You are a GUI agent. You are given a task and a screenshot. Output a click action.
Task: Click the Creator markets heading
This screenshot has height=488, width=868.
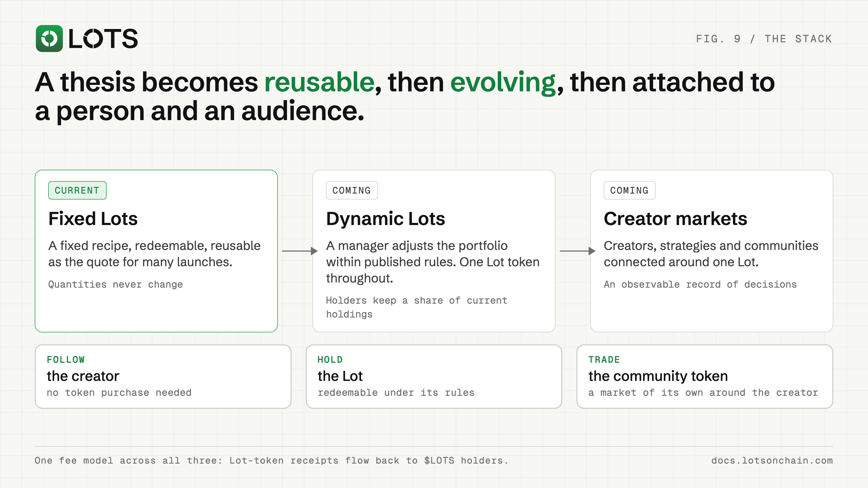click(x=675, y=219)
